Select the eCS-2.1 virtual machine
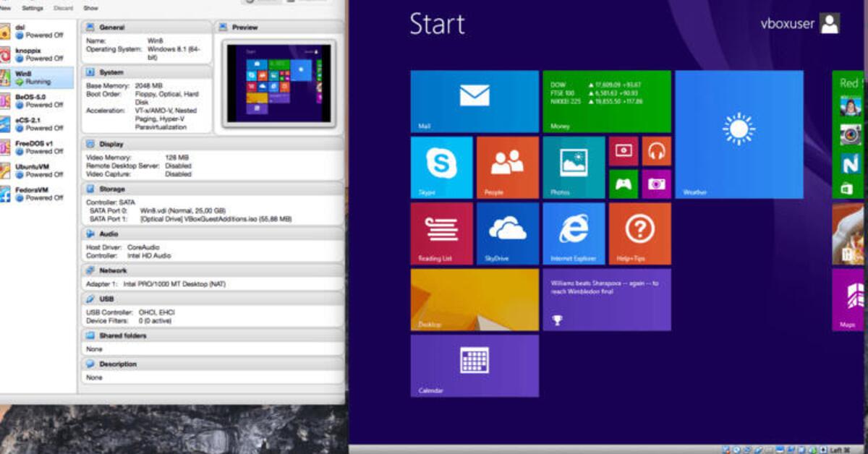 coord(37,124)
